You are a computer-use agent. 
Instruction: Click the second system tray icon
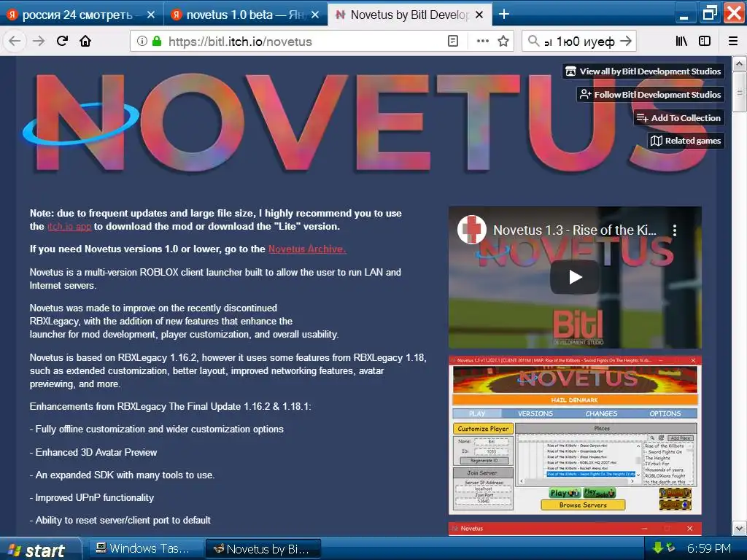[x=671, y=548]
